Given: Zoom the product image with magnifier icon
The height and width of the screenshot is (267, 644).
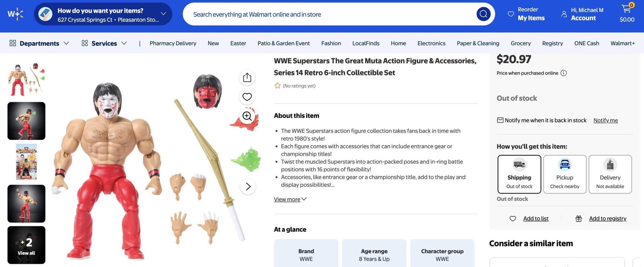Looking at the screenshot, I should coord(247,116).
